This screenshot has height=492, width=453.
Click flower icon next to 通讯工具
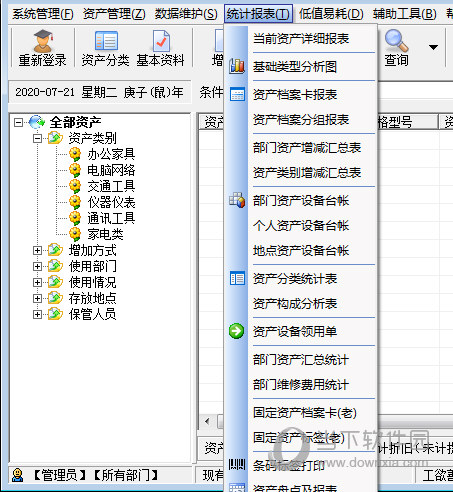point(75,218)
